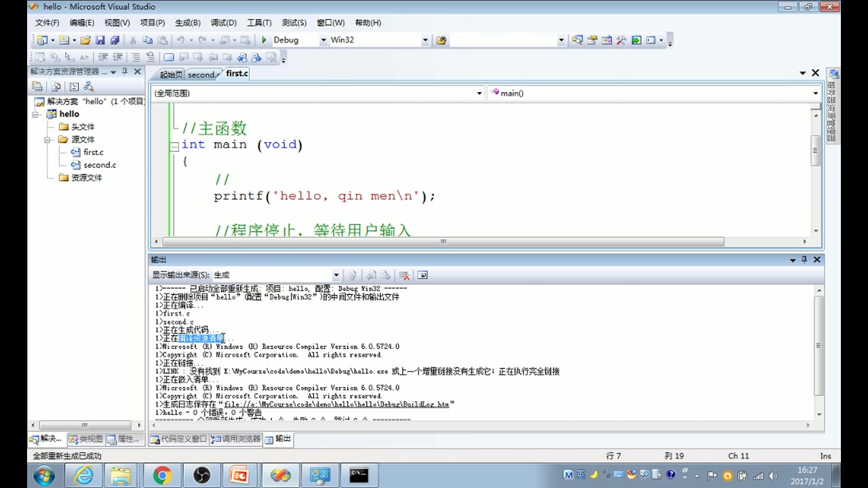
Task: Click the Increase Indent icon
Action: (117, 58)
